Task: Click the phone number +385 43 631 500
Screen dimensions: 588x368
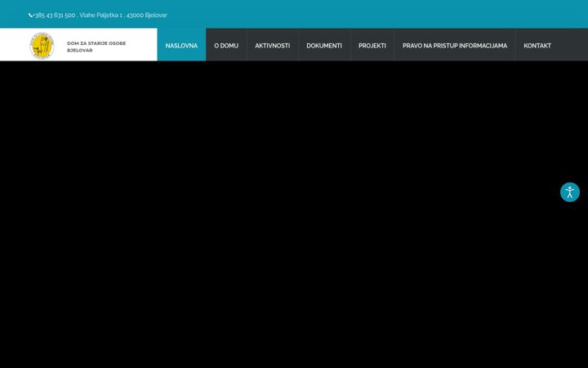Action: [54, 16]
